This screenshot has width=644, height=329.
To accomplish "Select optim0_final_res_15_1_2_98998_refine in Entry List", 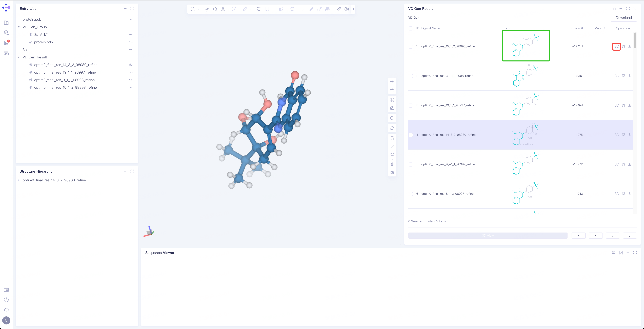I will point(65,87).
